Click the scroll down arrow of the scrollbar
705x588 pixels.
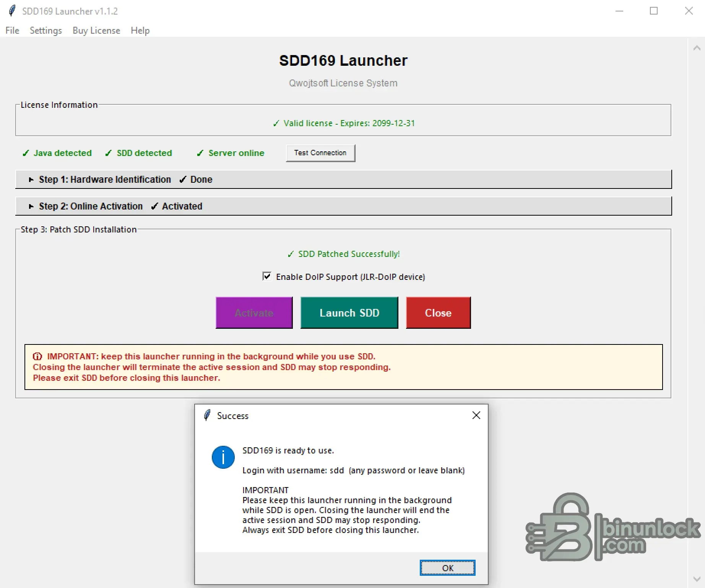697,579
